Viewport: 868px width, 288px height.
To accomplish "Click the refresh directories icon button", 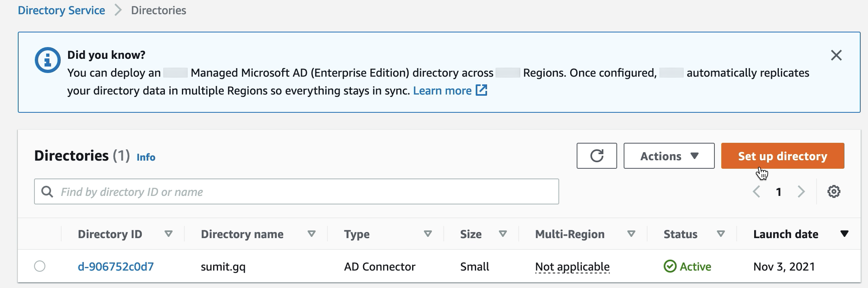I will point(596,156).
